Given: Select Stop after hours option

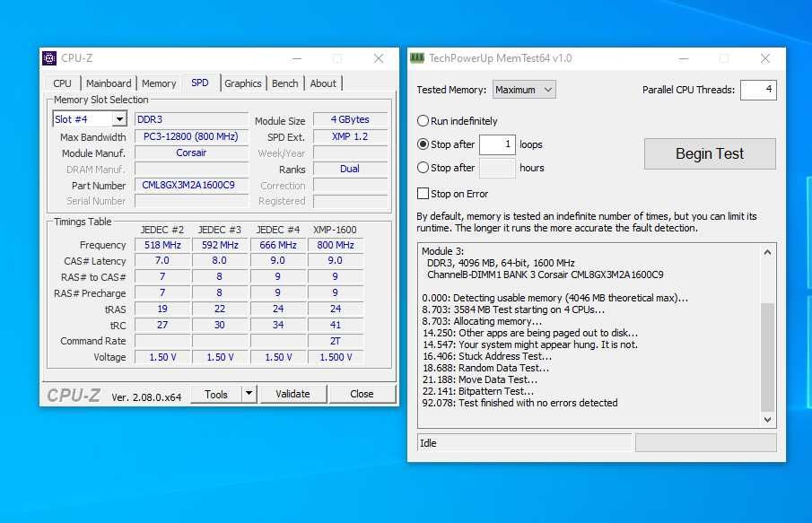Looking at the screenshot, I should (x=423, y=167).
